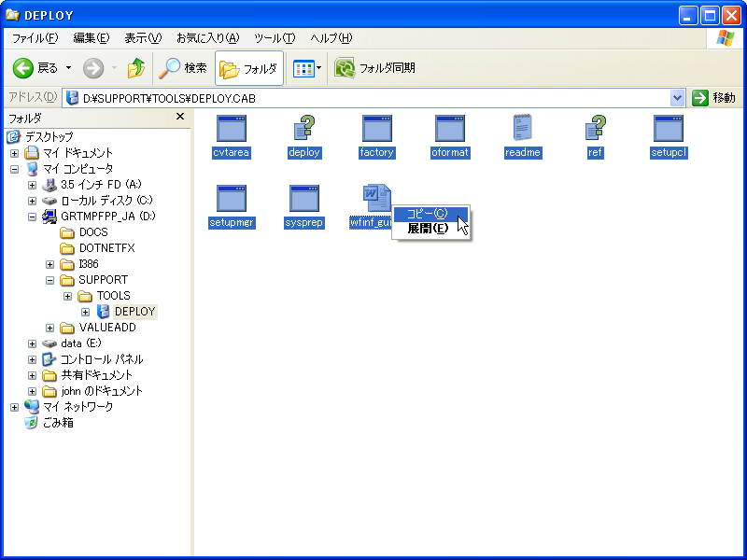Expand the ローカル ディスク (C:) node

tap(32, 201)
